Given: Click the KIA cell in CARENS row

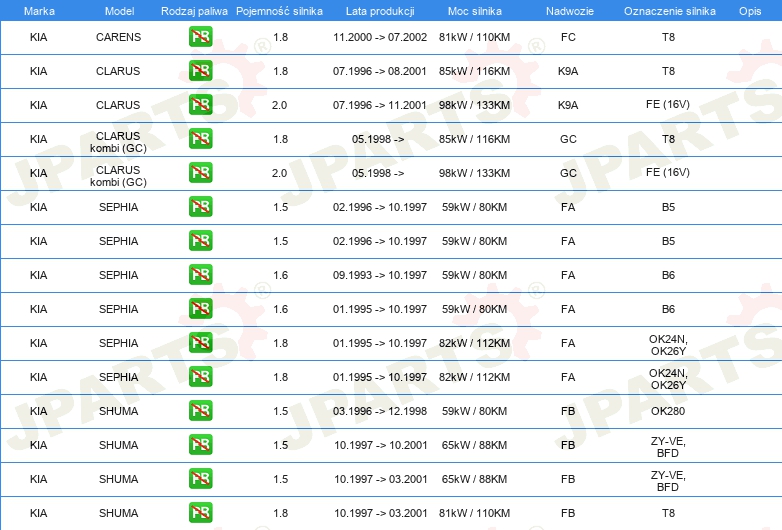Looking at the screenshot, I should click(x=38, y=37).
